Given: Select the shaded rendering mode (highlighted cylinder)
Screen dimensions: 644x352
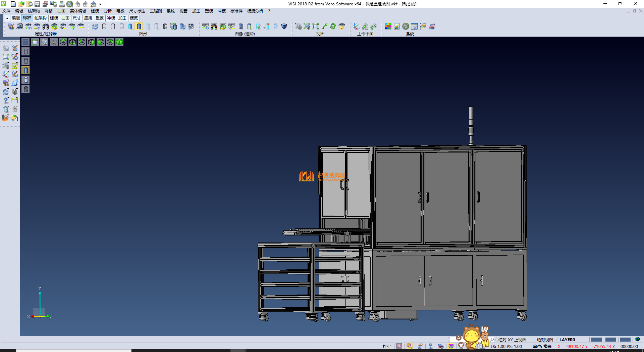Looking at the screenshot, I should [139, 27].
